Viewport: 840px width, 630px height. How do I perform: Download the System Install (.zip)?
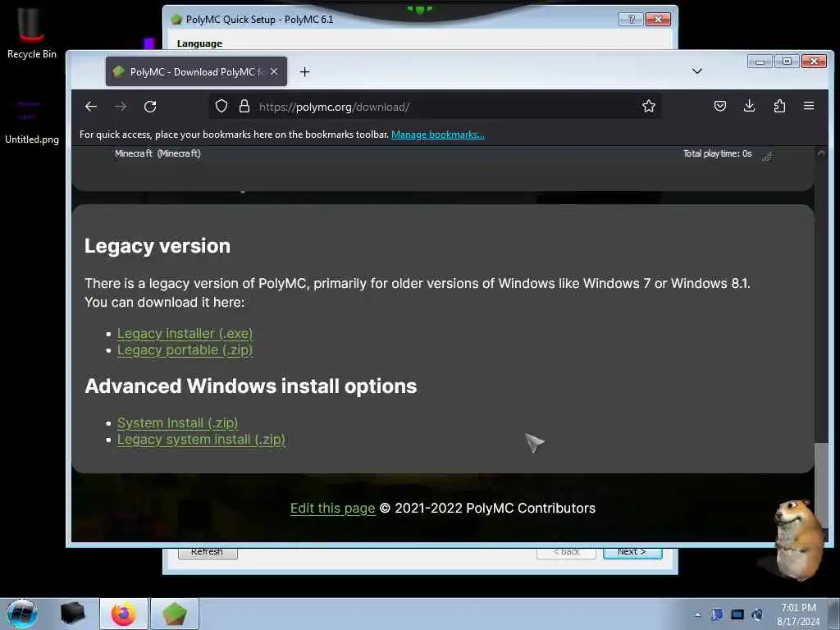[x=177, y=422]
